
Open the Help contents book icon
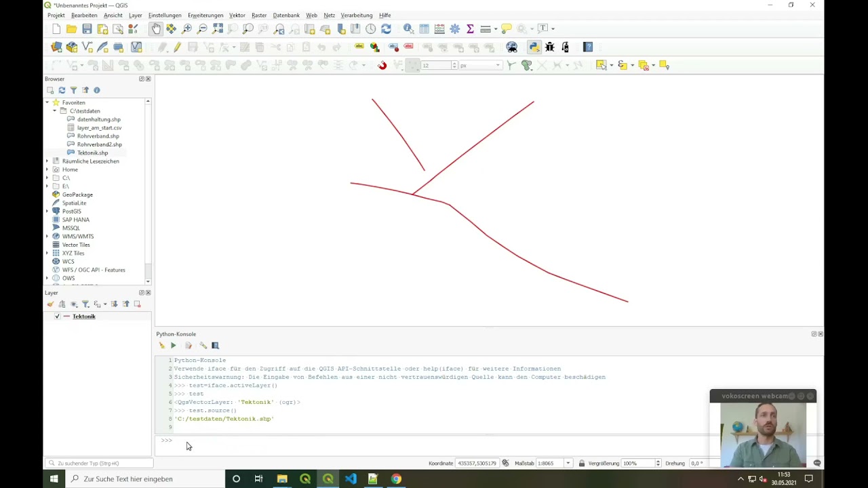click(588, 47)
